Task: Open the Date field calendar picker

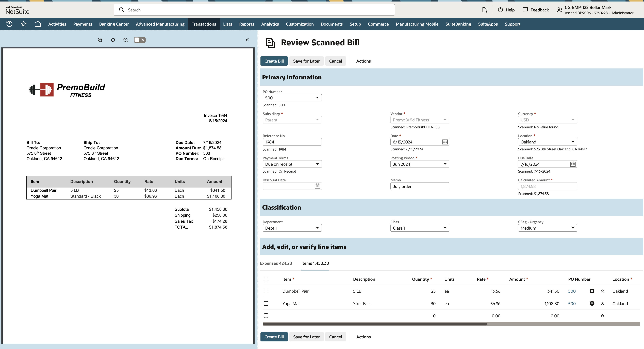Action: click(x=445, y=142)
